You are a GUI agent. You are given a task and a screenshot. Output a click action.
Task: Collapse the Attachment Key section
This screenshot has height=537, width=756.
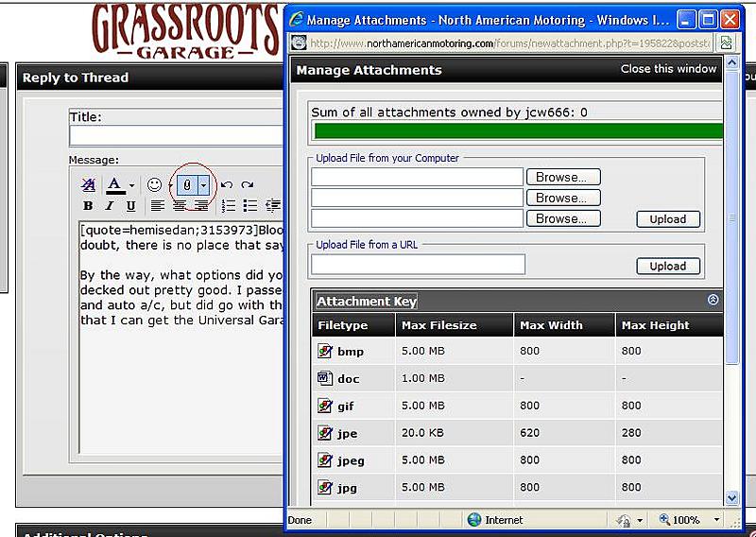(713, 301)
